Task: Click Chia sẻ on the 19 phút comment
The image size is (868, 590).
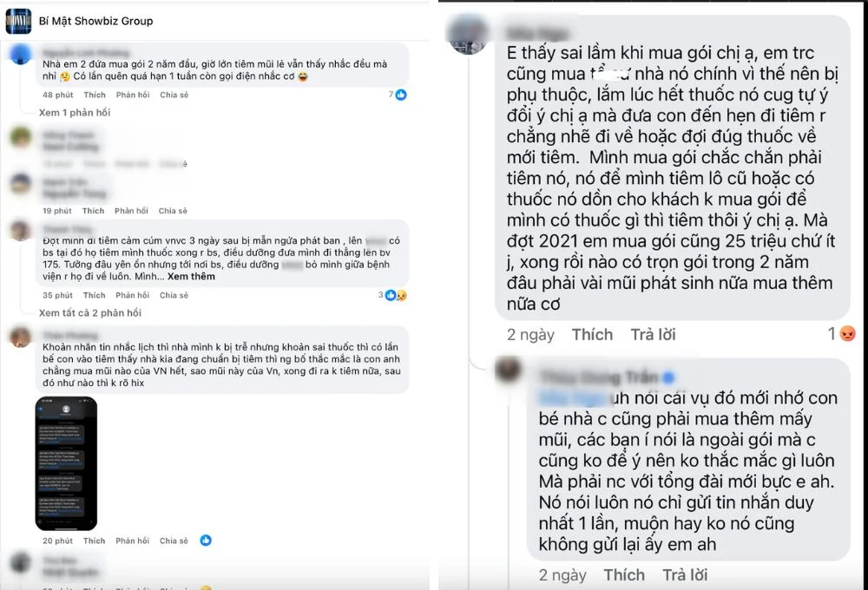Action: point(173,210)
